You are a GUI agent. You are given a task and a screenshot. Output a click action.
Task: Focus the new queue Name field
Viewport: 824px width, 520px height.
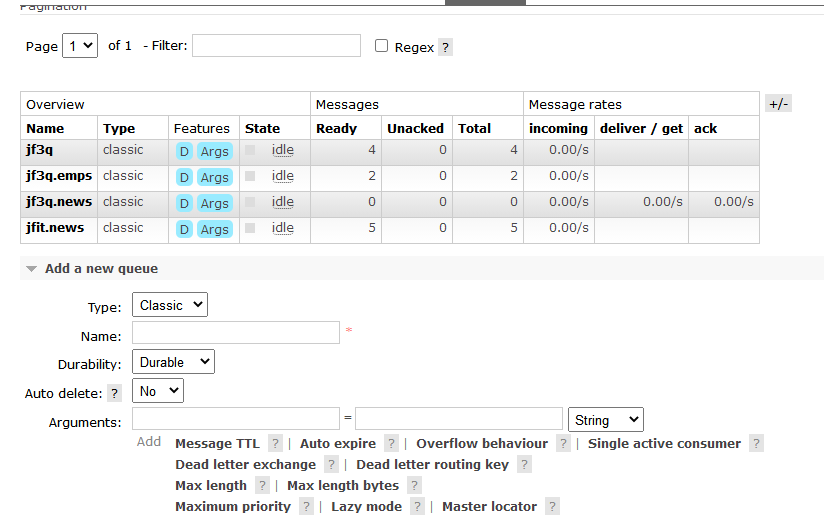coord(236,332)
